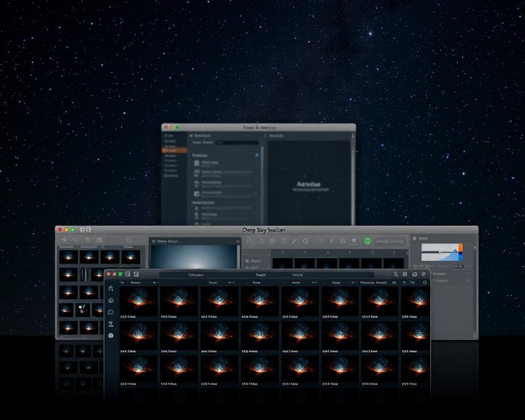Select first thumbnail in Deep Sky Stacker left grid
The width and height of the screenshot is (525, 420).
(x=68, y=257)
